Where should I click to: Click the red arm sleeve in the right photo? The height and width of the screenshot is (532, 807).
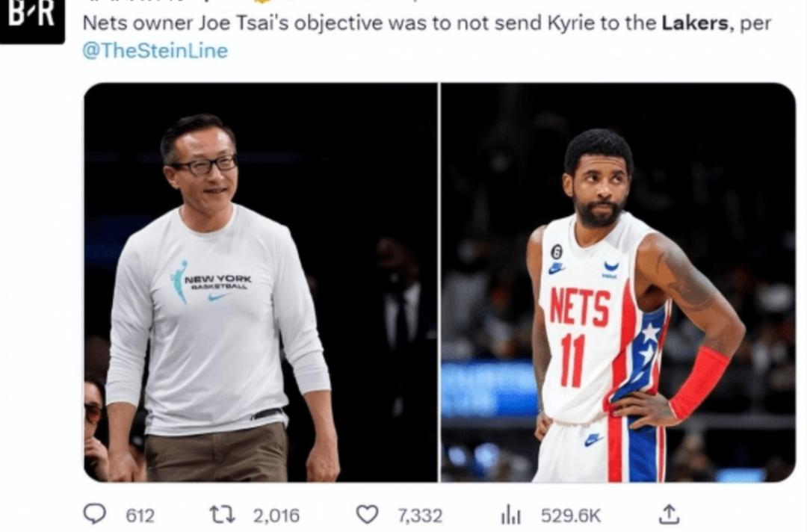click(x=699, y=383)
